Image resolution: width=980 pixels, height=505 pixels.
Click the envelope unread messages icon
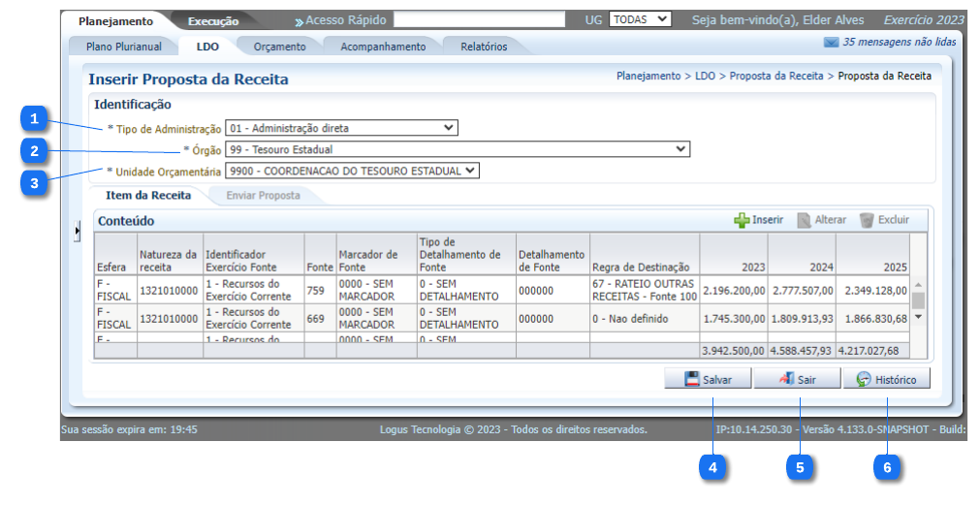(831, 43)
